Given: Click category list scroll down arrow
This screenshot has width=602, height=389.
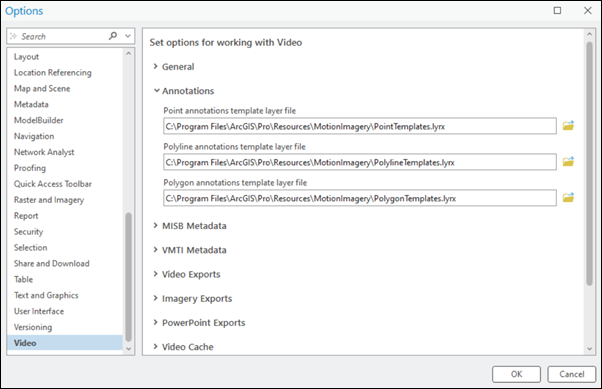Looking at the screenshot, I should (x=129, y=349).
